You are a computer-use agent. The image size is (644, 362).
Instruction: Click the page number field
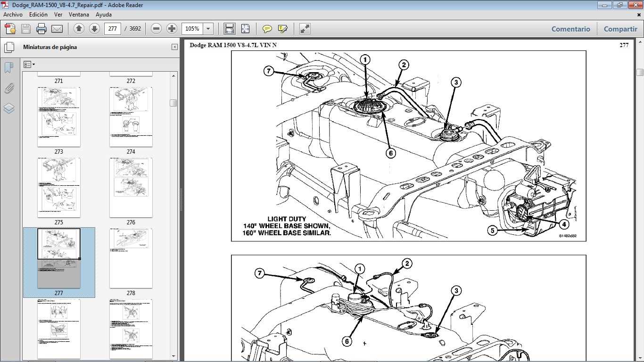click(112, 29)
